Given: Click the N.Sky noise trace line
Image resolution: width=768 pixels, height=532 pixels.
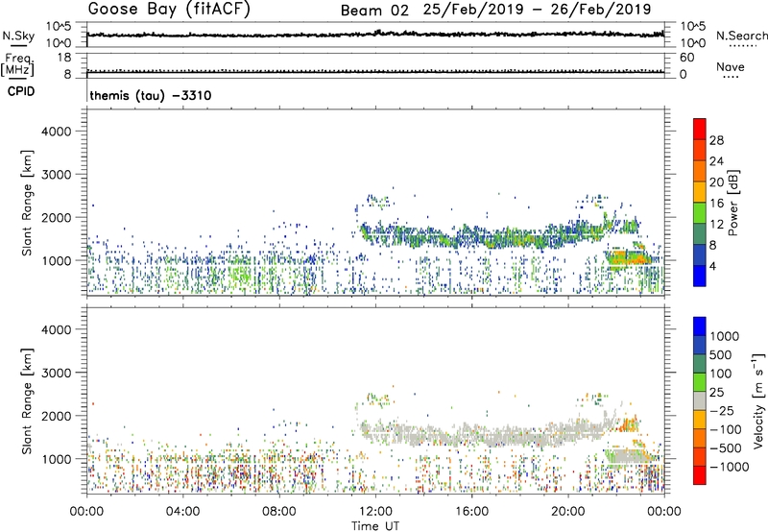Looking at the screenshot, I should 375,35.
